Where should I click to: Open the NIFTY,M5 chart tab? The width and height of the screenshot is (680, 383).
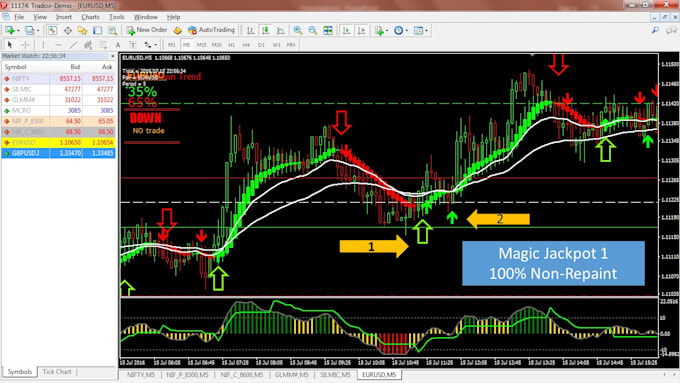coord(140,375)
